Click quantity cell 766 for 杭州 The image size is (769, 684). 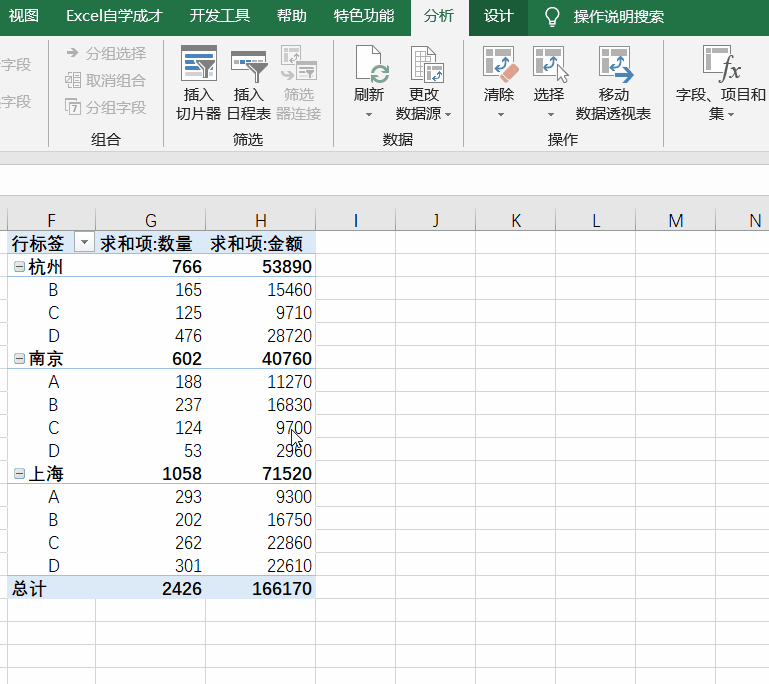coord(151,266)
